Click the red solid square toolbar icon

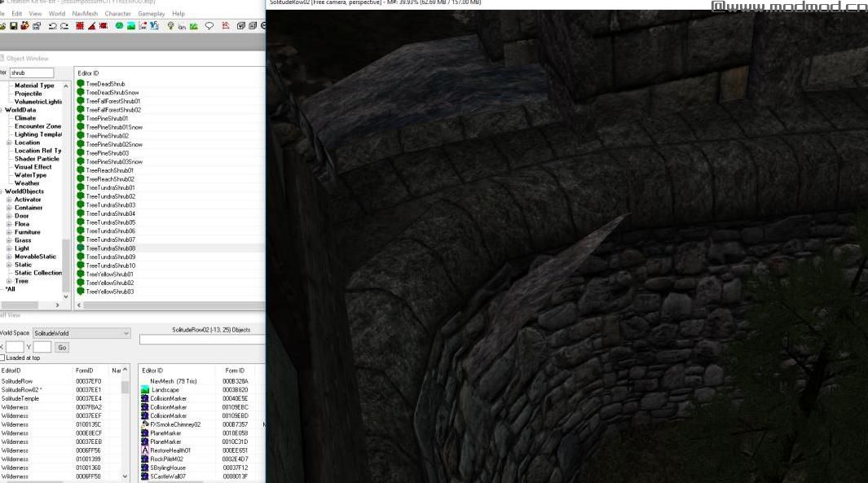[104, 26]
